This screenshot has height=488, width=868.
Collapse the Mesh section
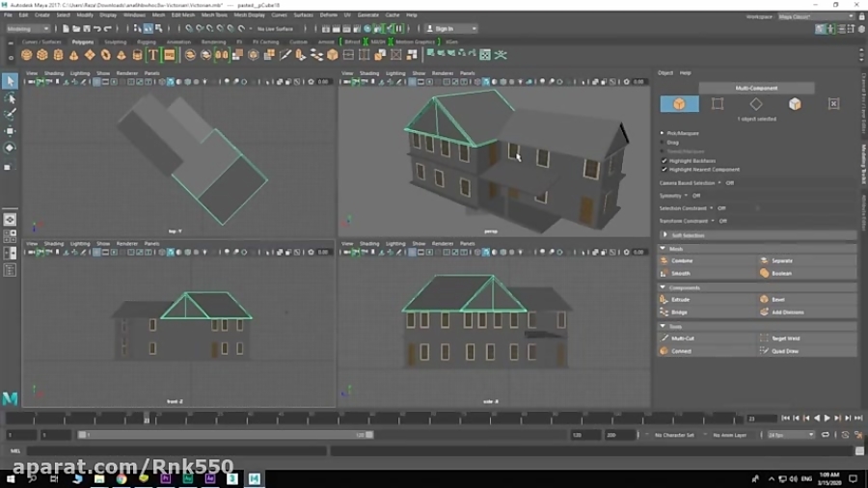(664, 249)
